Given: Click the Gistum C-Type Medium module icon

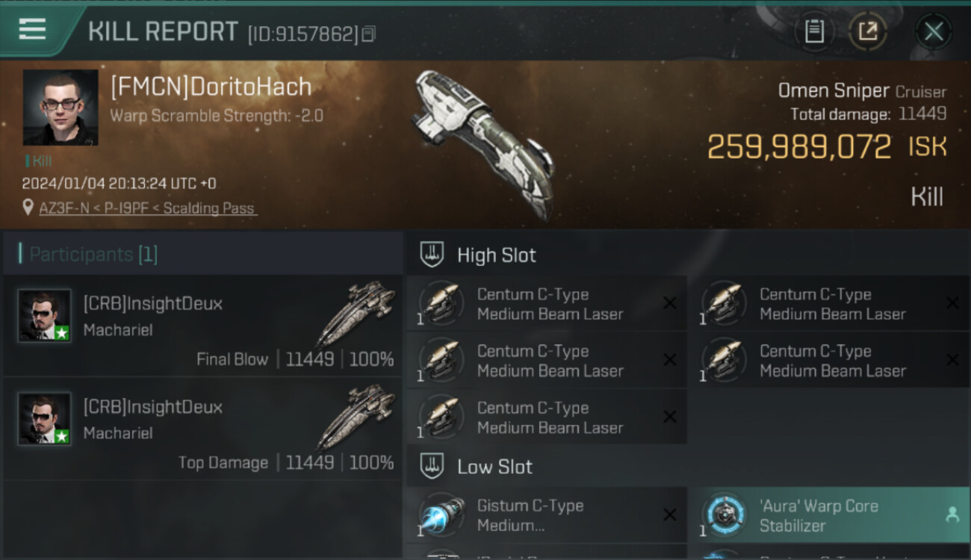Looking at the screenshot, I should 441,515.
